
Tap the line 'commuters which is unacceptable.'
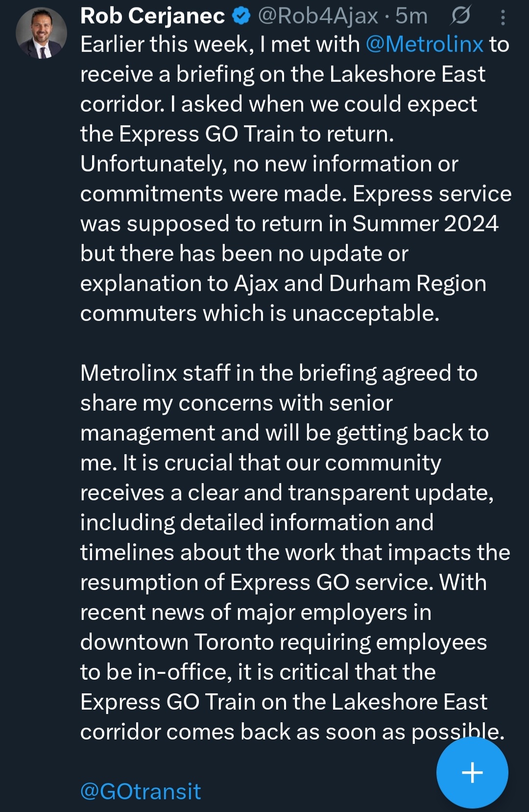pos(260,314)
